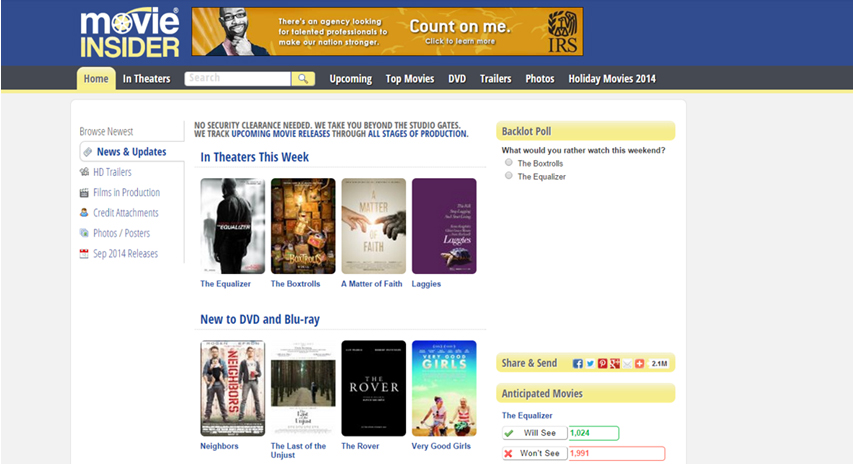Click the HD Trailers icon
Screen dimensions: 853x464
click(84, 172)
